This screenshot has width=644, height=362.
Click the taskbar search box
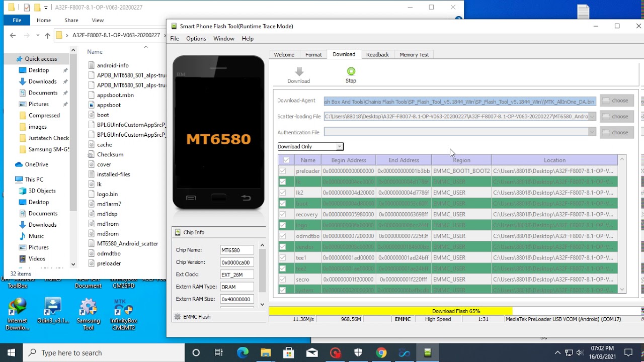[x=104, y=353]
